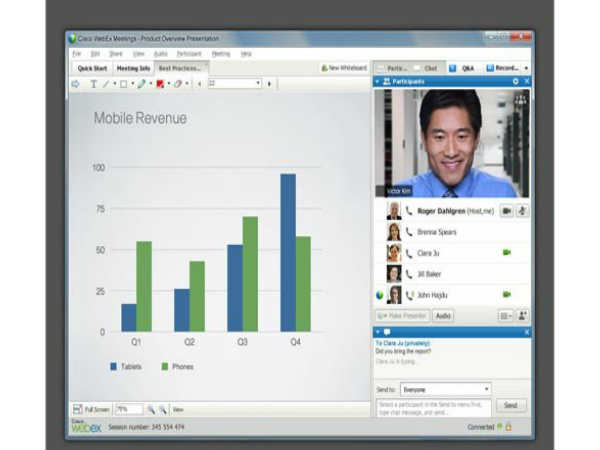Click the video layout icon on the video
Image resolution: width=600 pixels, height=450 pixels.
pyautogui.click(x=520, y=99)
